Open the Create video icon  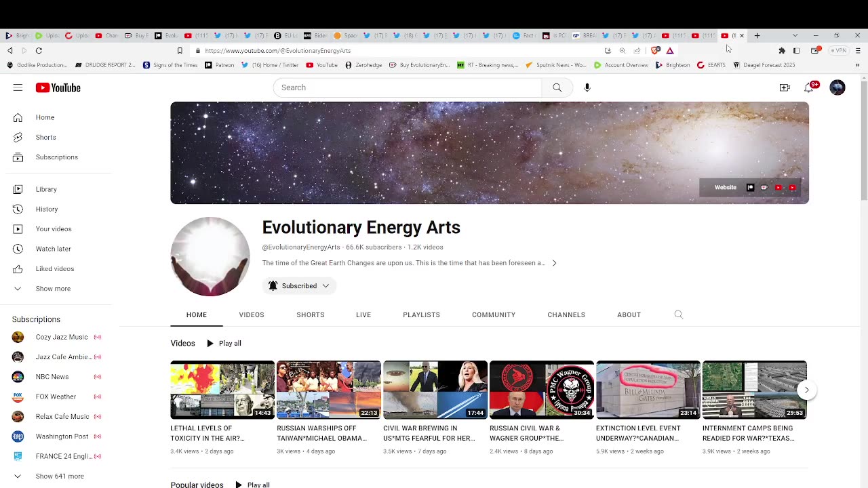point(785,87)
